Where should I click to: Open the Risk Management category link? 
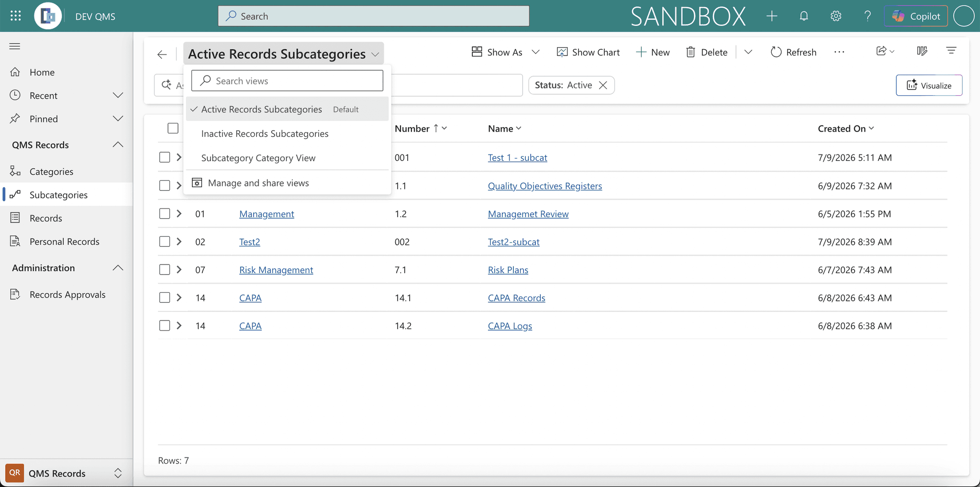coord(276,270)
